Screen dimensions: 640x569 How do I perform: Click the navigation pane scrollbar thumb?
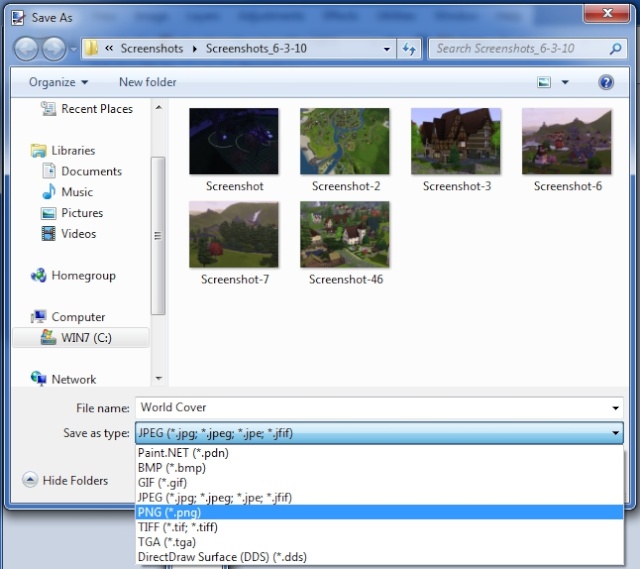158,236
